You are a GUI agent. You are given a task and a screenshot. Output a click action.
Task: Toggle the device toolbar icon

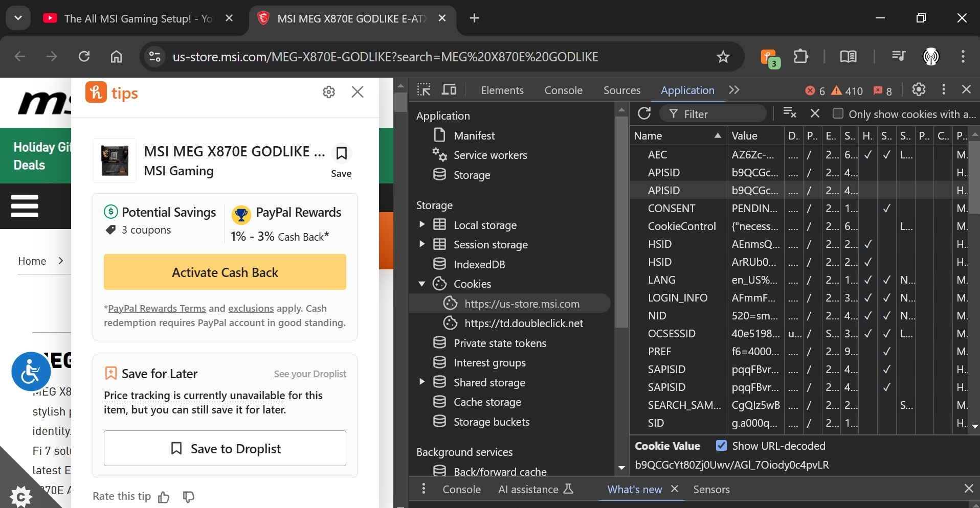click(x=449, y=90)
